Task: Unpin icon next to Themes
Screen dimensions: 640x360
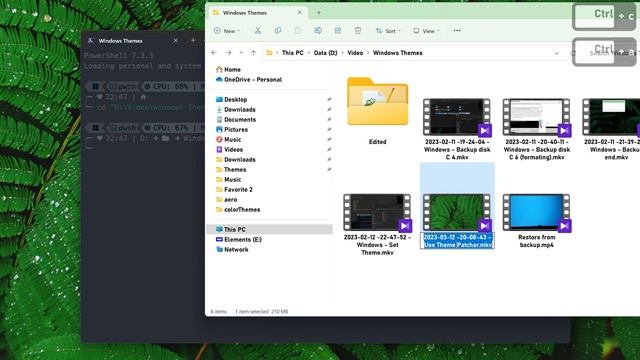Action: pyautogui.click(x=329, y=169)
